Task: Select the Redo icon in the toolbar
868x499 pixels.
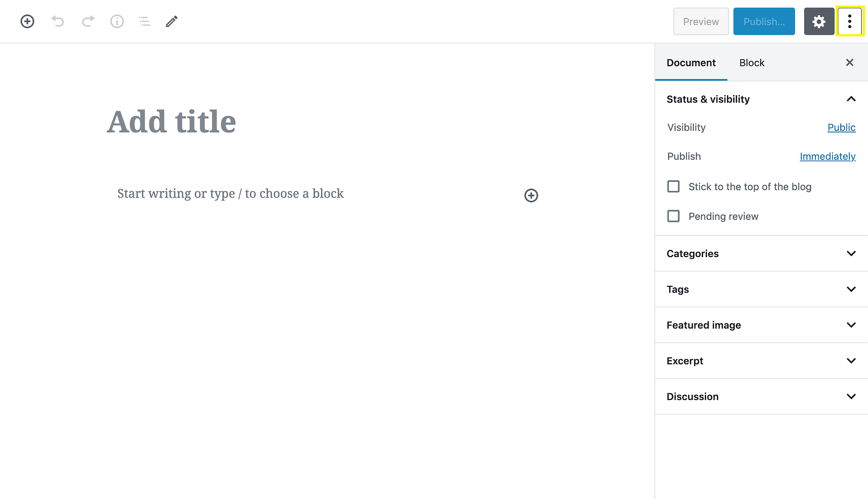Action: tap(87, 21)
